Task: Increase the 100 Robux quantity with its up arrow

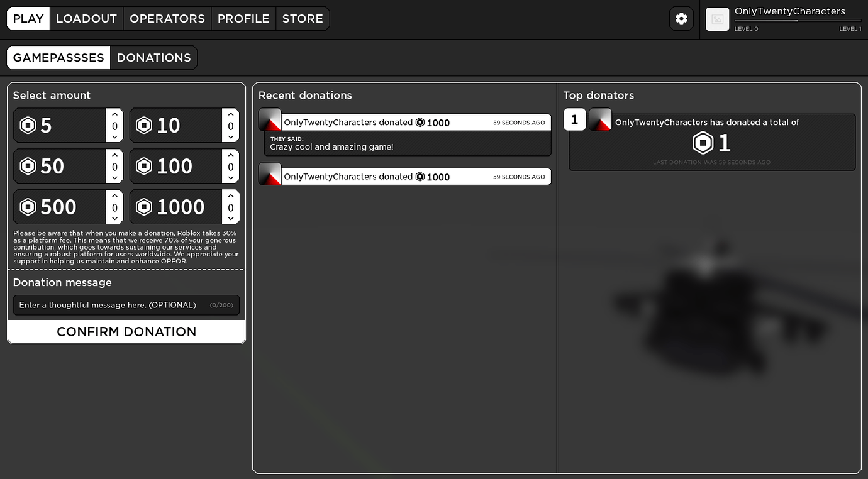Action: (231, 155)
